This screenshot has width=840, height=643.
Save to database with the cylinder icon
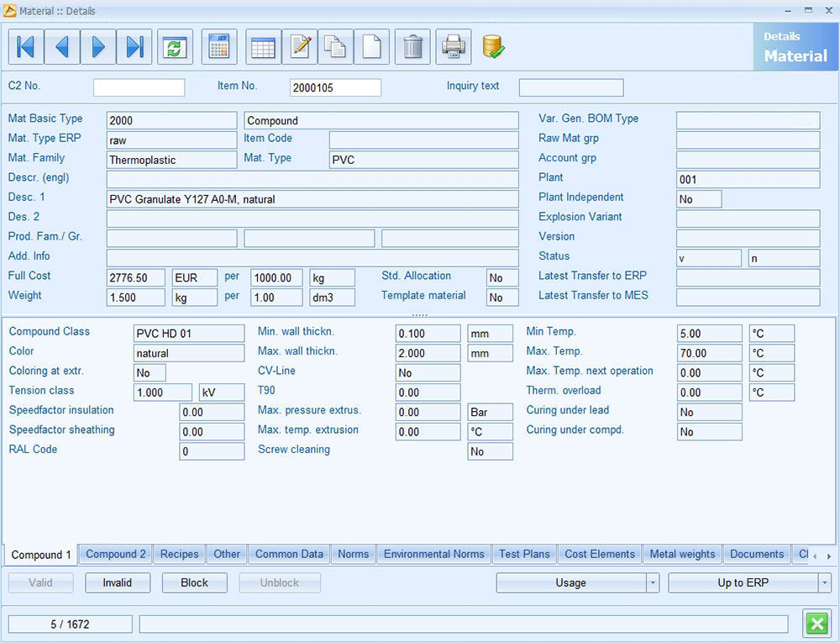click(x=493, y=47)
